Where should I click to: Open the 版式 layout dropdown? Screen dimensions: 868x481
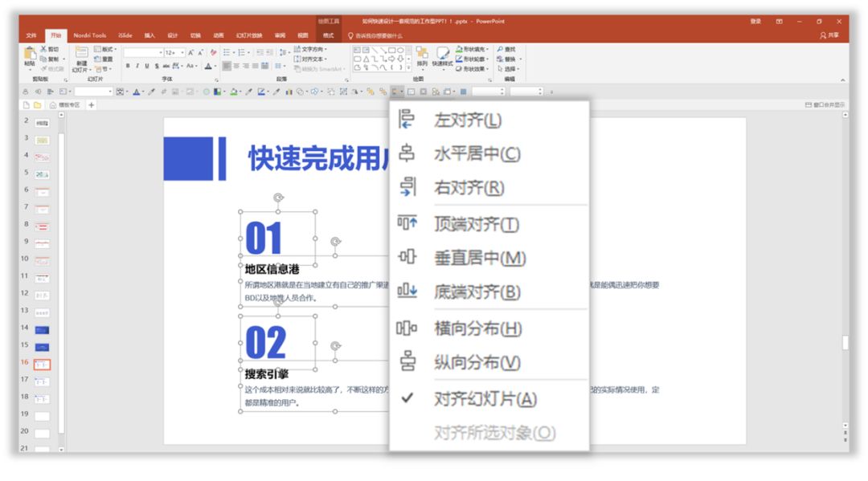tap(104, 49)
